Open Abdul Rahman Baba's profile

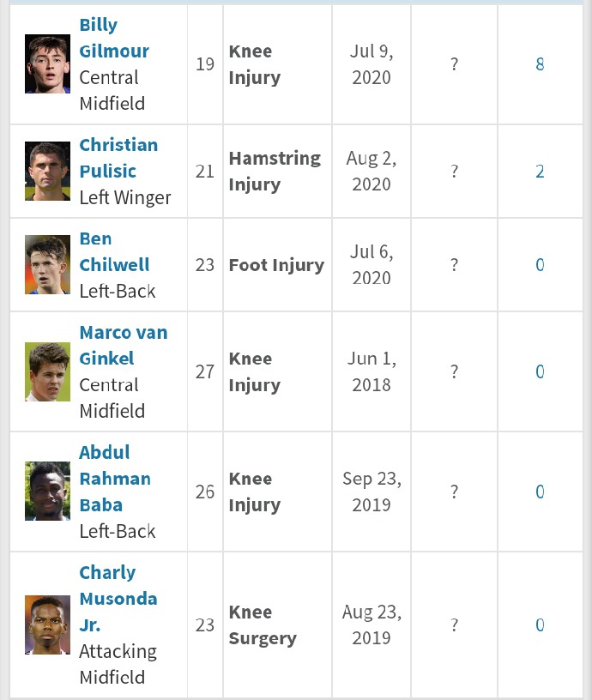115,479
